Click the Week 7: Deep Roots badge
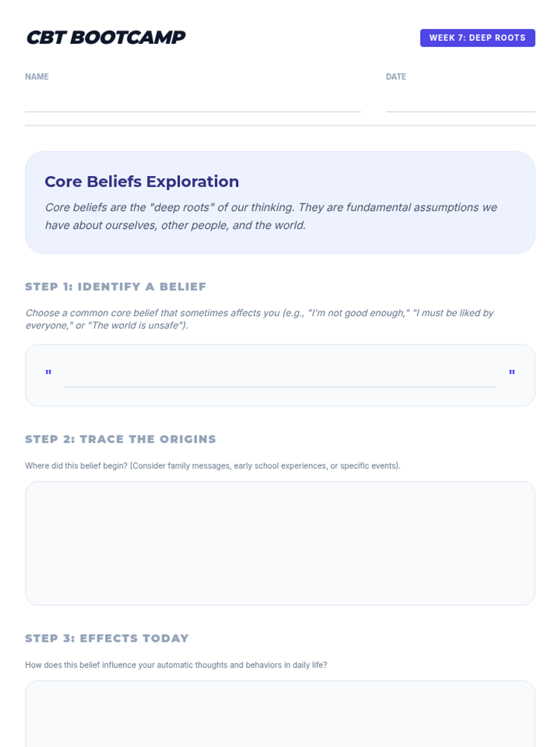 [477, 38]
